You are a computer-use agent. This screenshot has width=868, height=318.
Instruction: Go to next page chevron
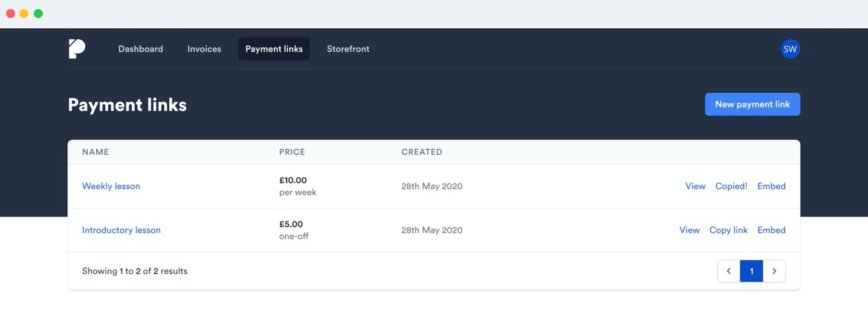(x=774, y=271)
